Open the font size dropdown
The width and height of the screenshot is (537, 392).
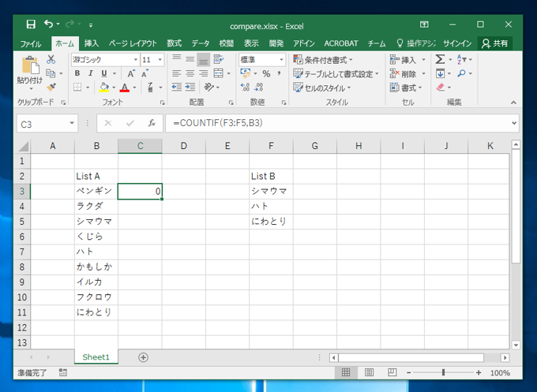coord(160,60)
